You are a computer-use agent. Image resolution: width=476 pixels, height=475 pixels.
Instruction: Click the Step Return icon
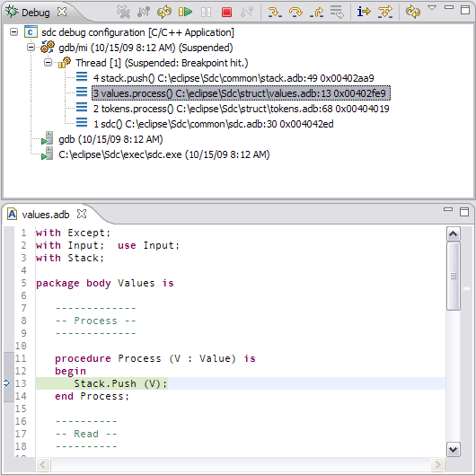[317, 13]
